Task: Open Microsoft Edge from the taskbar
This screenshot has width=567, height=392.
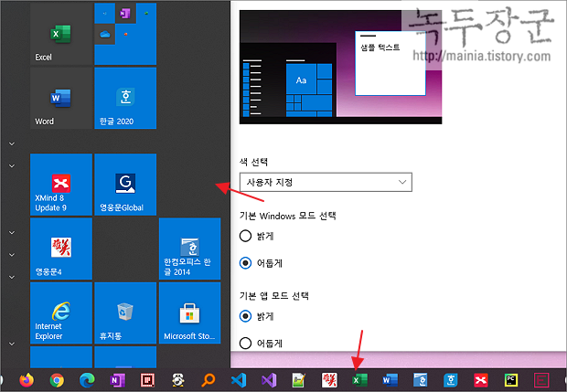Action: click(x=87, y=380)
